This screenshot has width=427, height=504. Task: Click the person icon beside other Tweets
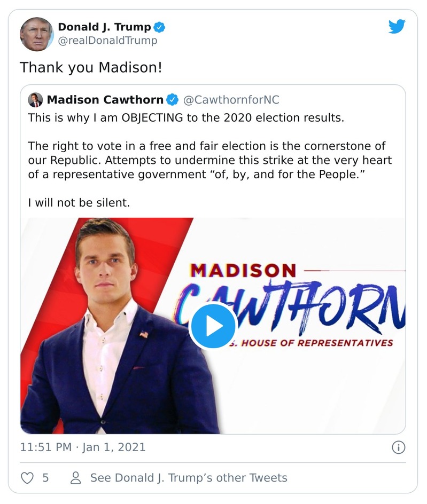pos(76,478)
